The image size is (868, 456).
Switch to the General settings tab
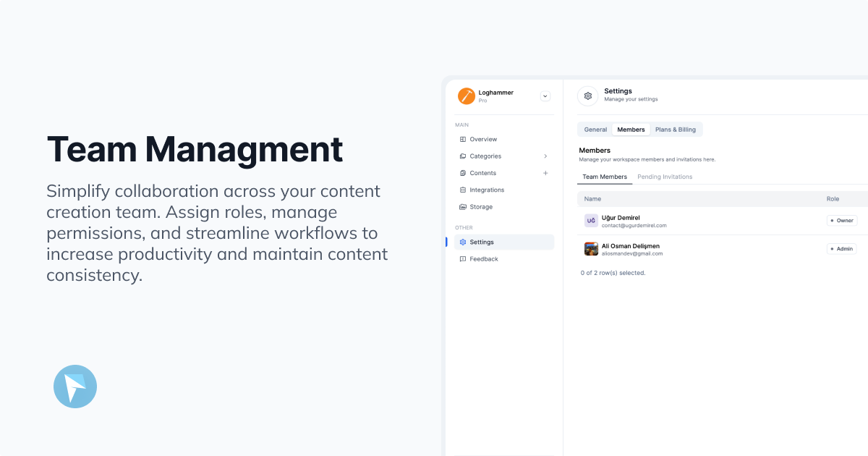click(595, 130)
